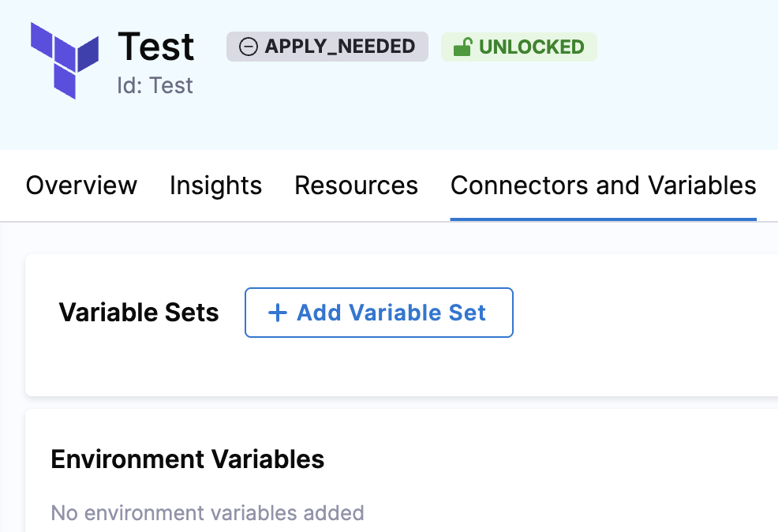Screen dimensions: 778x532
Task: Select the Connectors and Variables tab
Action: tap(604, 185)
